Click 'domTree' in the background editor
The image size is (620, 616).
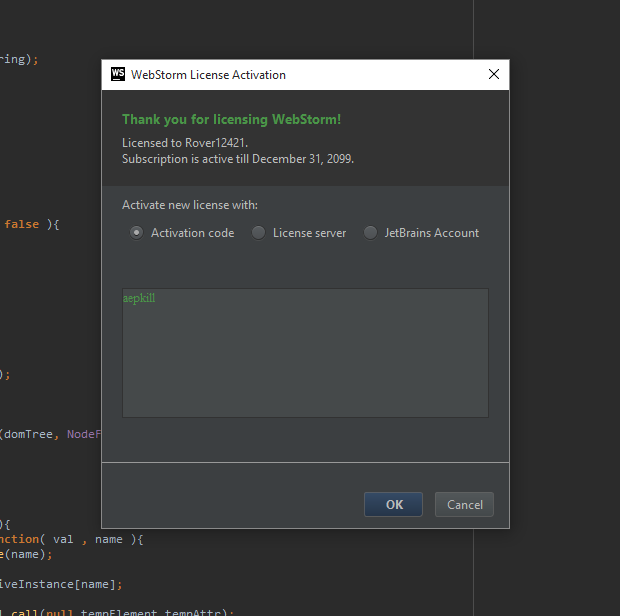point(28,434)
